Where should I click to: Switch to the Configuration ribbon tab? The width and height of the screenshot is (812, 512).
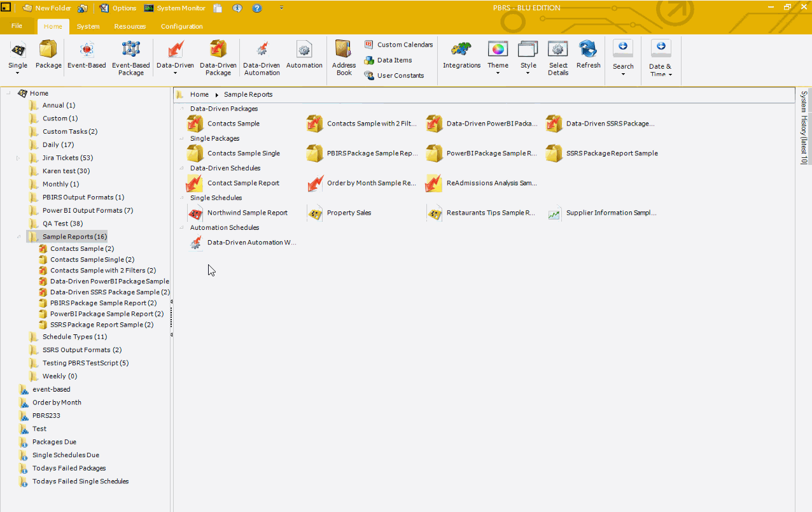point(182,27)
